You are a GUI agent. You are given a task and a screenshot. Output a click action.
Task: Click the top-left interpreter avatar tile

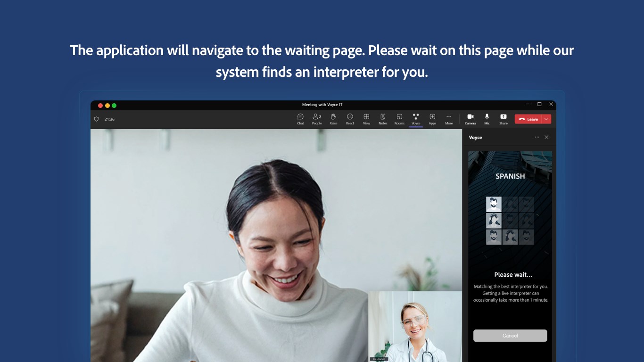pos(494,204)
